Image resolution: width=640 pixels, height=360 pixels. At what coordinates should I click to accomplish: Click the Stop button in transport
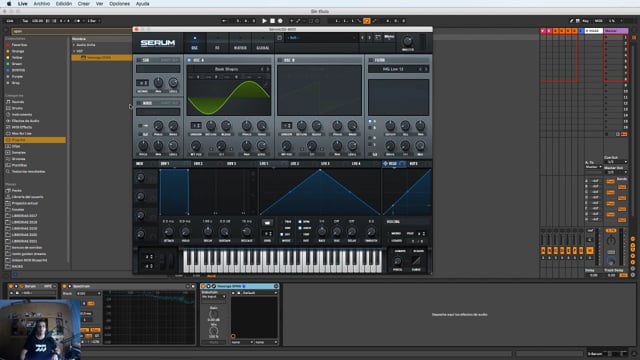point(272,21)
